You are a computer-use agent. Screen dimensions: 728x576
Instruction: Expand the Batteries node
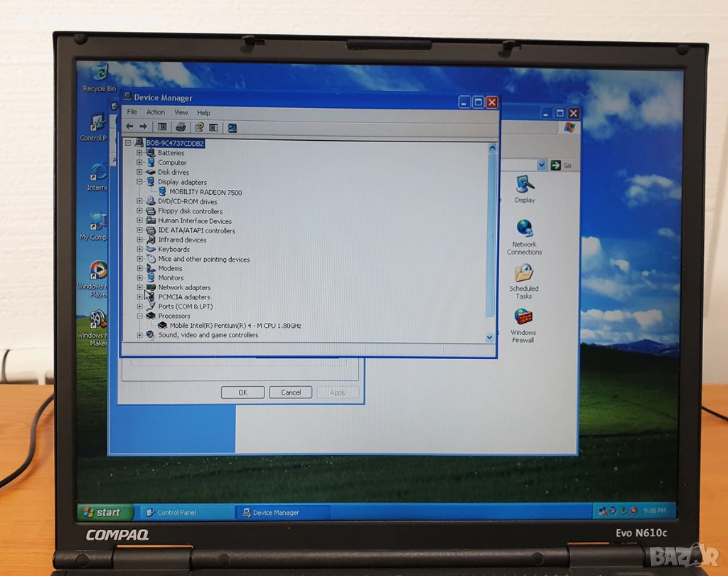139,153
